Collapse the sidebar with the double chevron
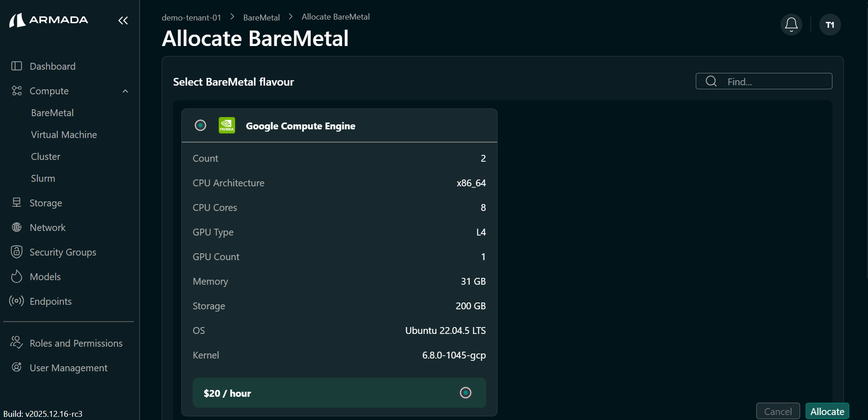 coord(123,20)
